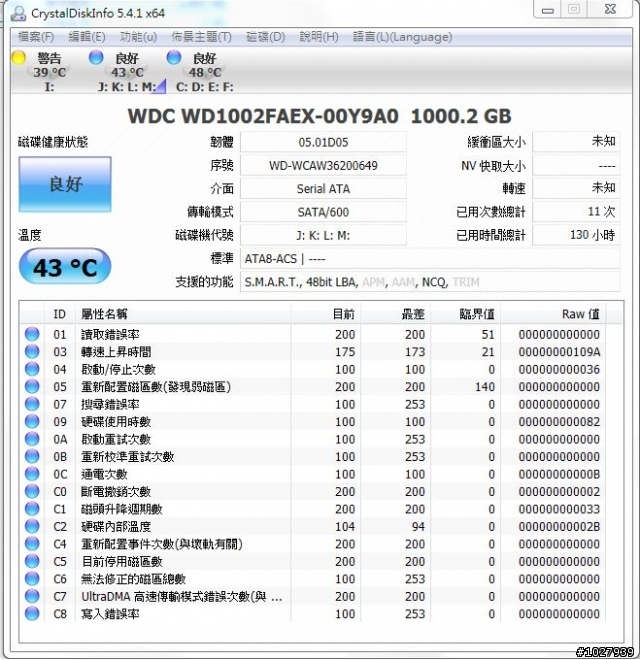Click the firmware field 05.01D05
Screen dimensions: 640x660
(x=323, y=142)
